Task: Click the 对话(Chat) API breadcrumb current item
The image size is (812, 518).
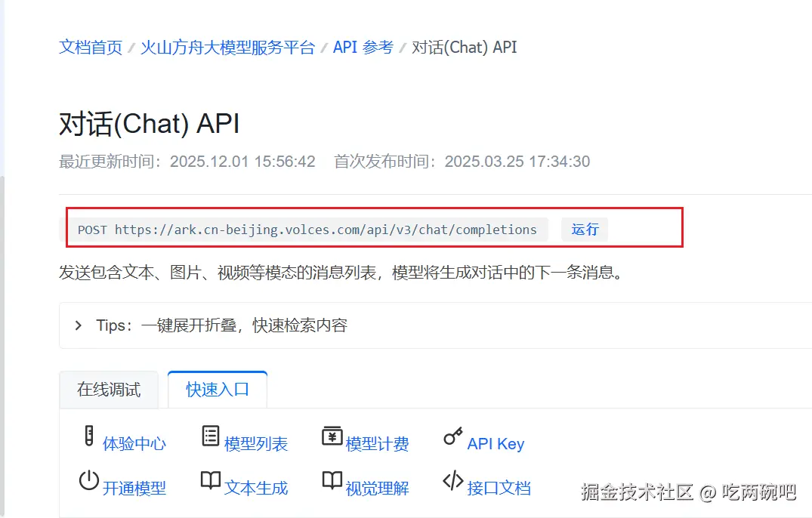Action: pyautogui.click(x=464, y=47)
